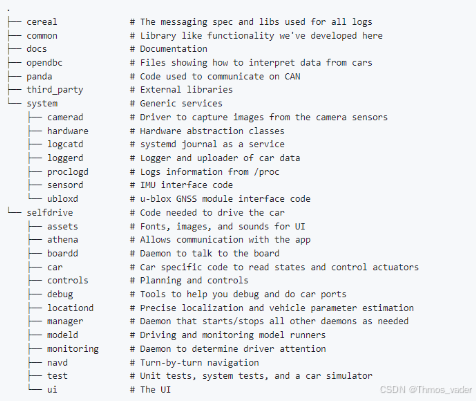
Task: Click the third_party folder entry
Action: tap(55, 90)
